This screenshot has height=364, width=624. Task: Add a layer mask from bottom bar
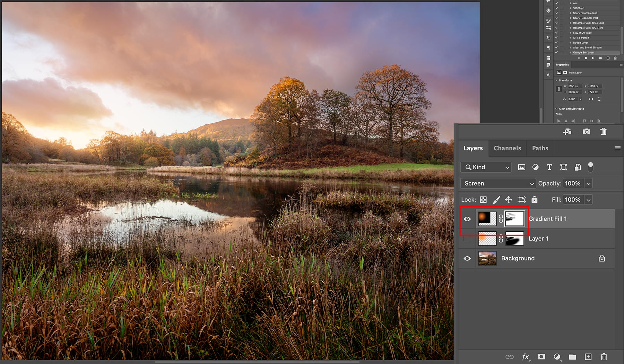[x=541, y=357]
